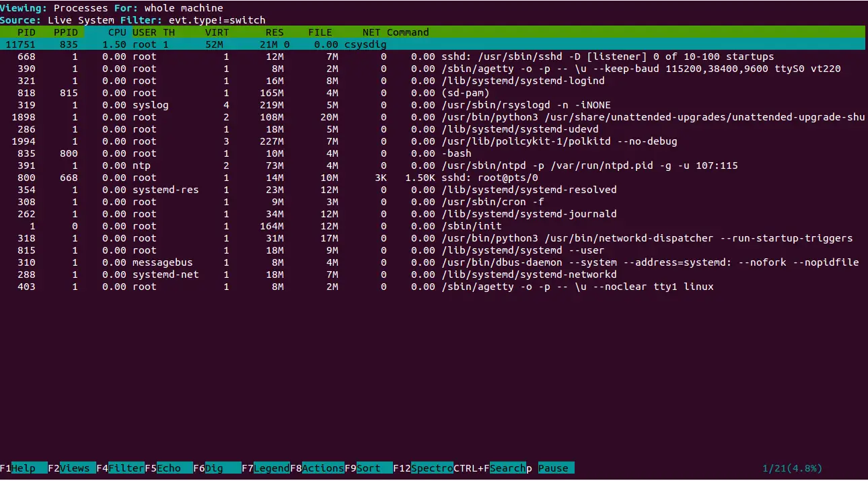The height and width of the screenshot is (481, 868).
Task: Sort by the CPU column header
Action: coord(117,32)
